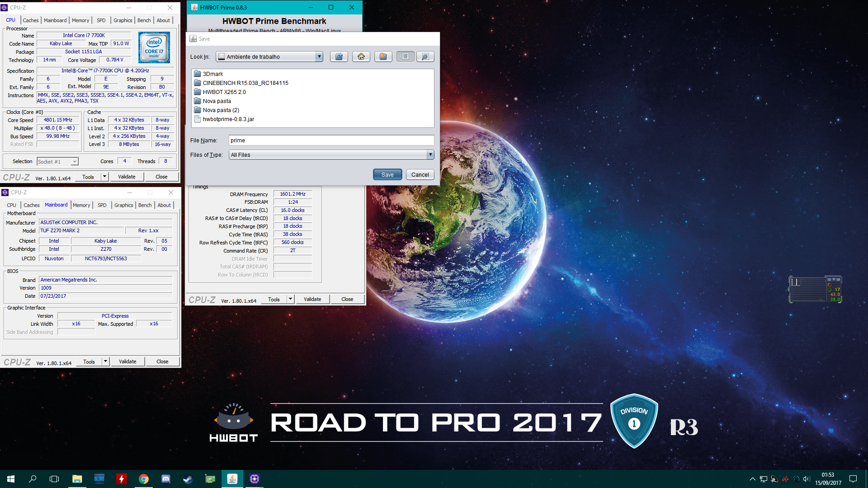Click the Intel Core i7 logo badge
The image size is (868, 488).
(x=154, y=47)
